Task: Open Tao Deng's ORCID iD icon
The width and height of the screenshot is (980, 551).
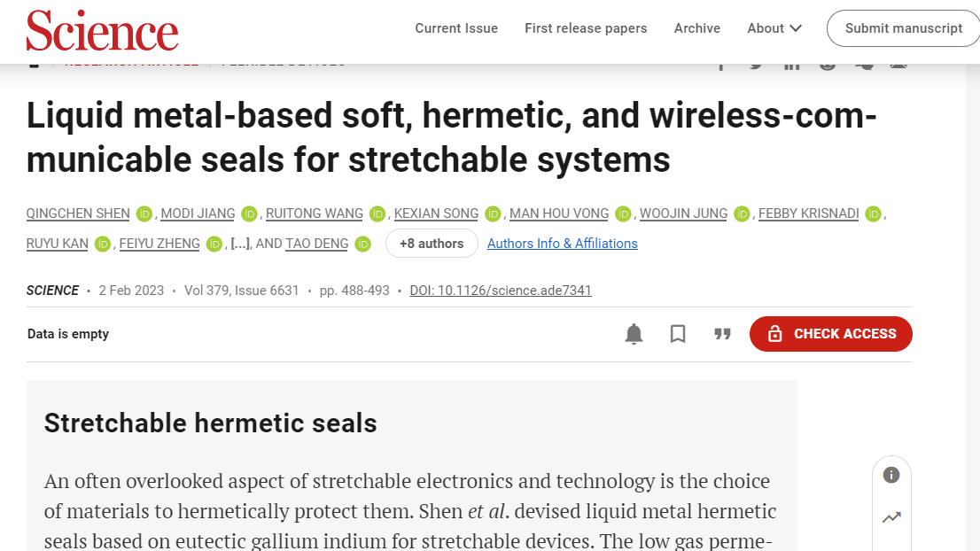Action: pos(362,244)
